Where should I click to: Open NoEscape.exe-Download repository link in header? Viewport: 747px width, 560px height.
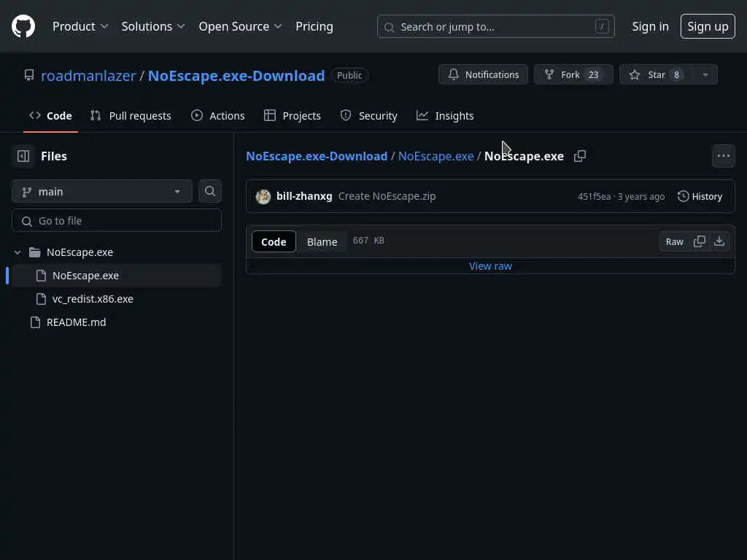pos(236,76)
